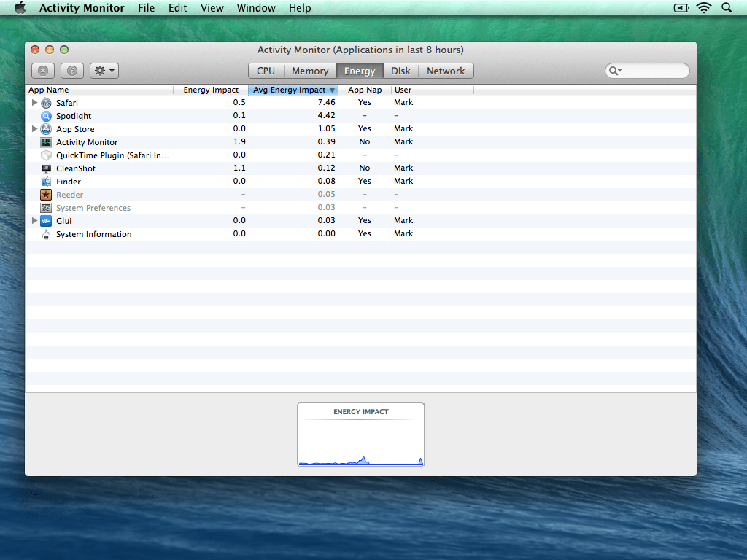The image size is (747, 560).
Task: Click the Finder icon in list
Action: [x=46, y=182]
